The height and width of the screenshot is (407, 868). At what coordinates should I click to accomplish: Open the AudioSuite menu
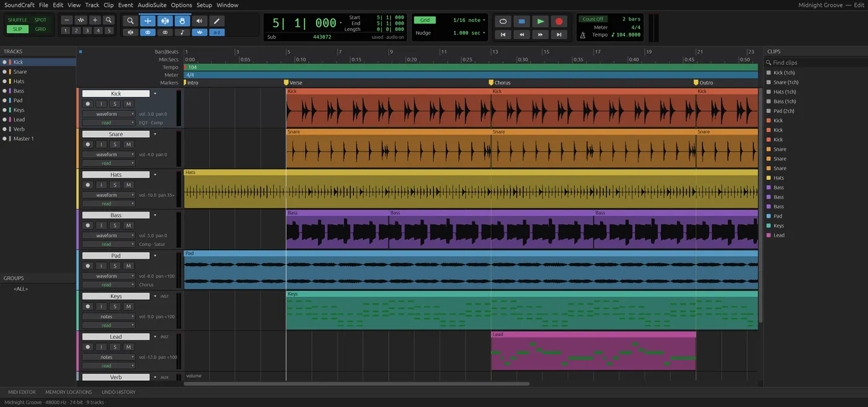tap(152, 5)
